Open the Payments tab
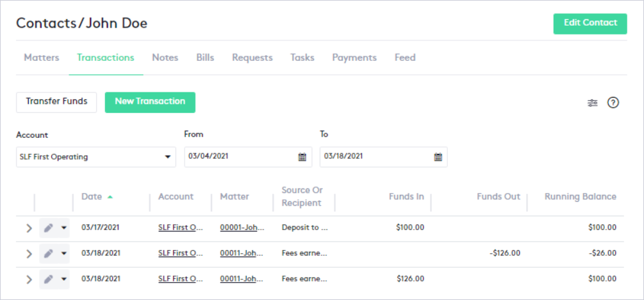Screen dimensions: 644x300 (x=354, y=58)
